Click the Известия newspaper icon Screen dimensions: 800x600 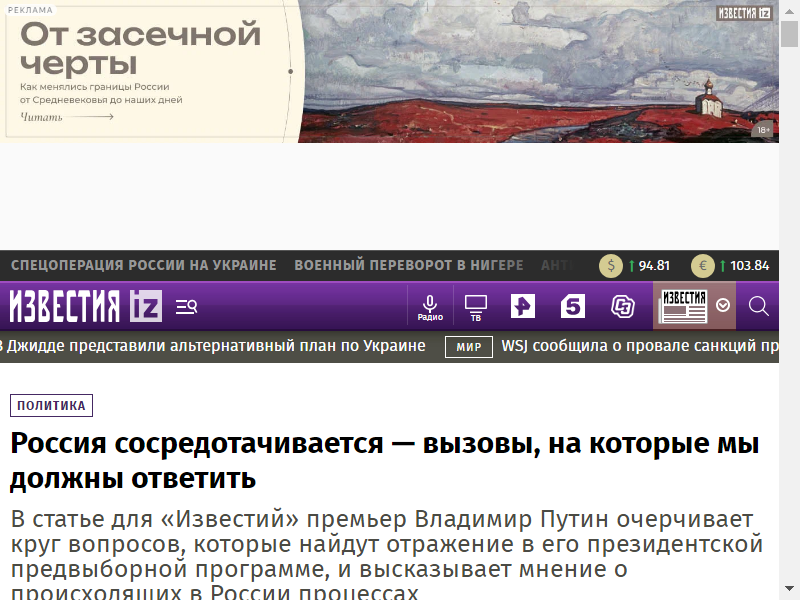(x=684, y=306)
